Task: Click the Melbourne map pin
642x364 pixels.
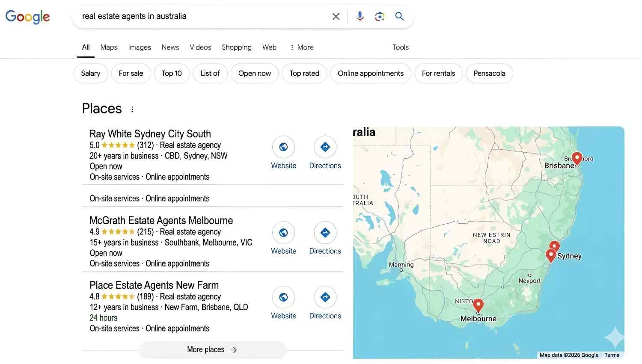Action: point(478,305)
